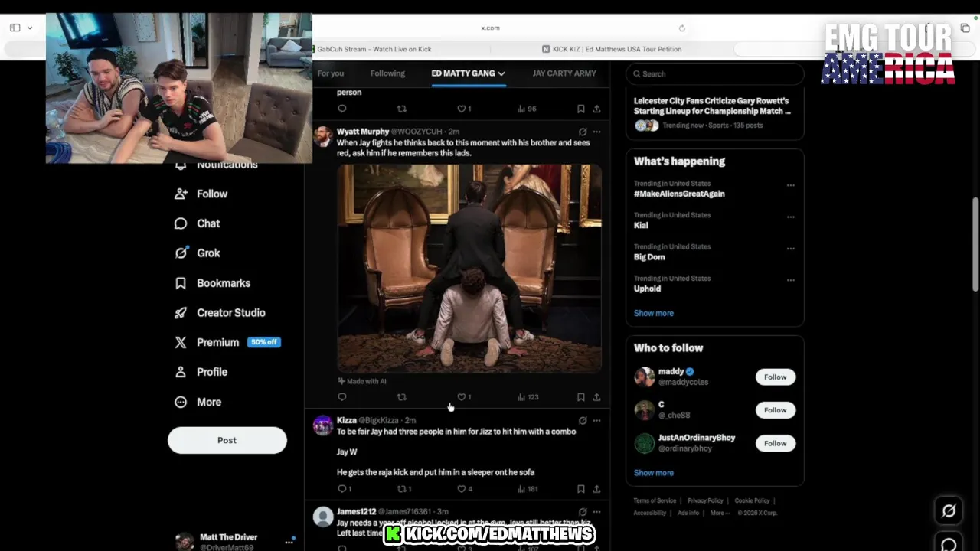Open Grok action on Wyatt Murphy's post
The height and width of the screenshot is (551, 980).
point(583,132)
